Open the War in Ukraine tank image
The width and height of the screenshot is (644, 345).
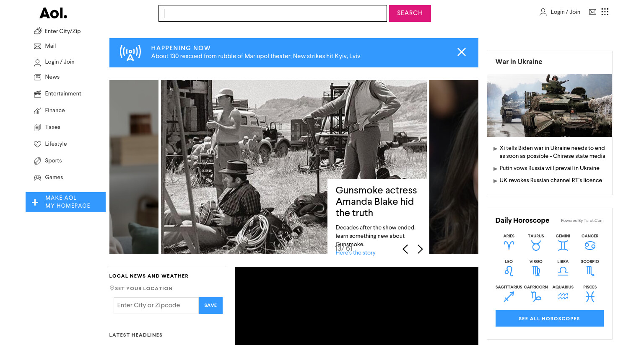click(x=550, y=106)
